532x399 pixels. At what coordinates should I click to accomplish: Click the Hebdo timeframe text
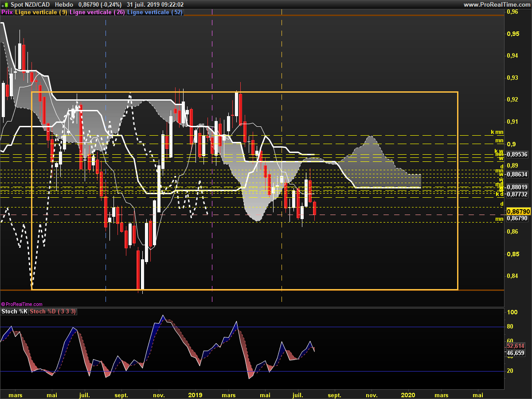pyautogui.click(x=64, y=4)
